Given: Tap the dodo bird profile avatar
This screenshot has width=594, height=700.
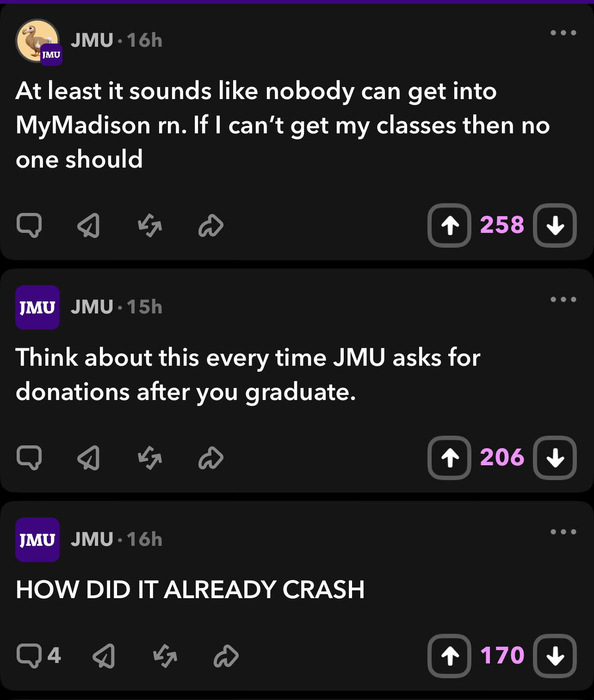Looking at the screenshot, I should [38, 41].
